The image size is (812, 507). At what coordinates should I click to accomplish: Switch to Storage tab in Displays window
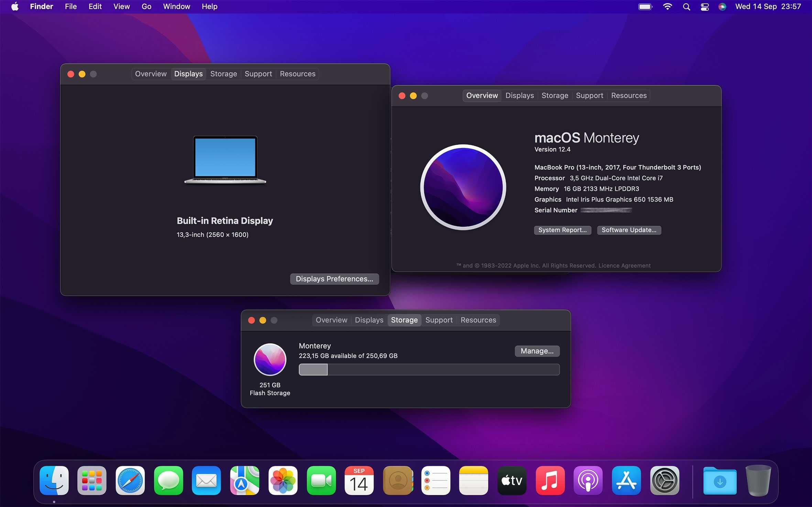223,74
